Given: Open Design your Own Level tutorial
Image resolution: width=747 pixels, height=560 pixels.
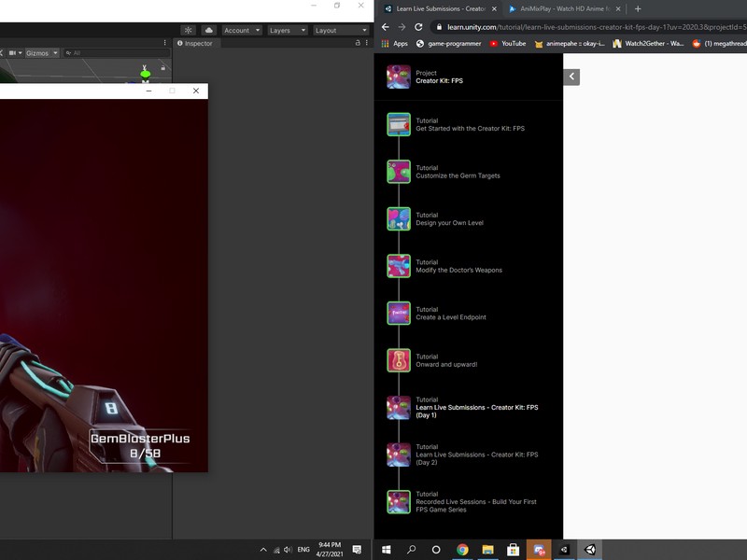Looking at the screenshot, I should 449,222.
